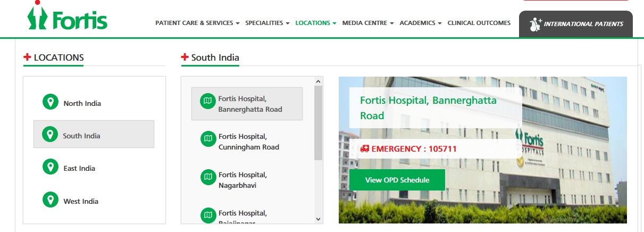Image resolution: width=644 pixels, height=232 pixels.
Task: Expand the Patient Care & Services menu
Action: 197,23
